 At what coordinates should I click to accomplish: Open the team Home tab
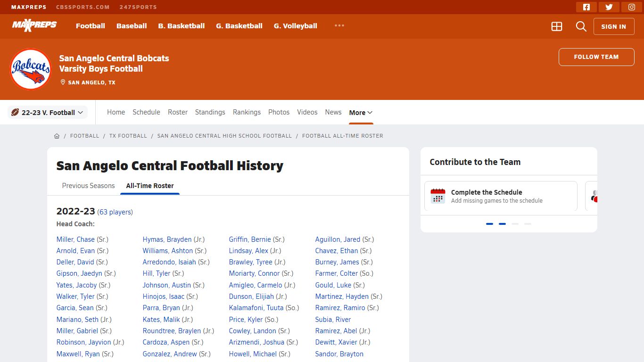[116, 112]
